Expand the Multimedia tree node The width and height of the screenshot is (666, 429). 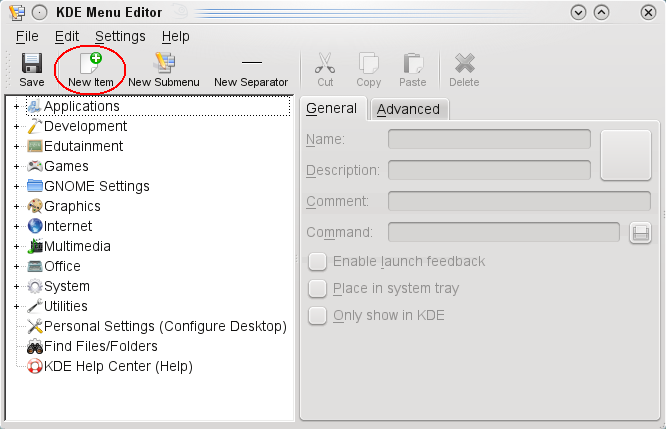[16, 246]
